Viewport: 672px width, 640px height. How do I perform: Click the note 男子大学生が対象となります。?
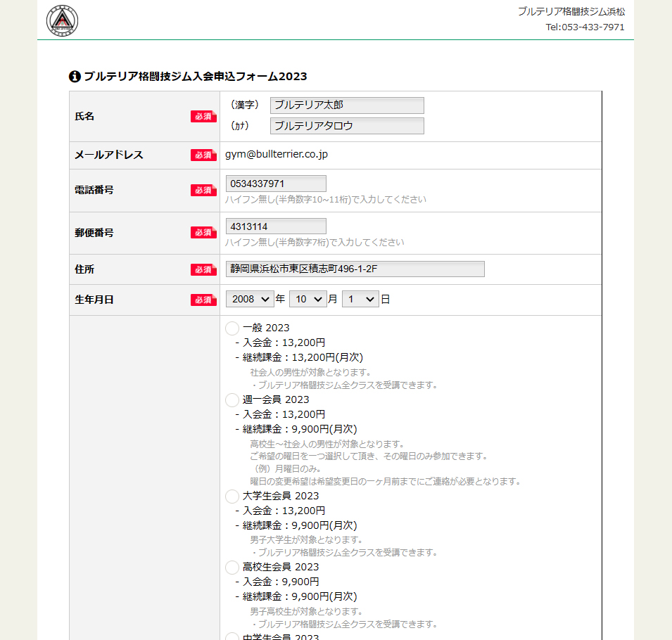tap(306, 539)
